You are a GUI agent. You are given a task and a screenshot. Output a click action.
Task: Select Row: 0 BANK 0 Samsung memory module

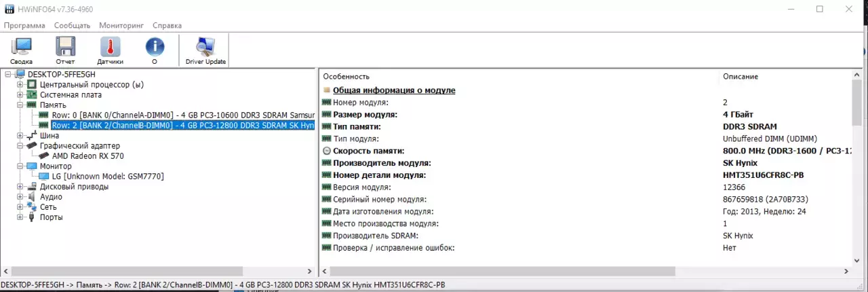(x=183, y=115)
